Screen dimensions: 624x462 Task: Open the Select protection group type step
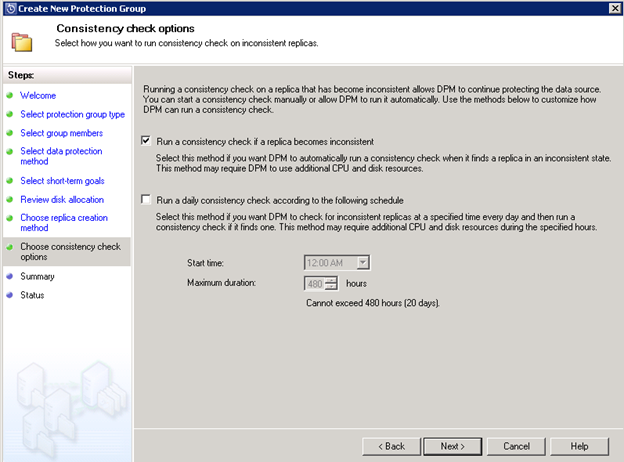pyautogui.click(x=72, y=114)
